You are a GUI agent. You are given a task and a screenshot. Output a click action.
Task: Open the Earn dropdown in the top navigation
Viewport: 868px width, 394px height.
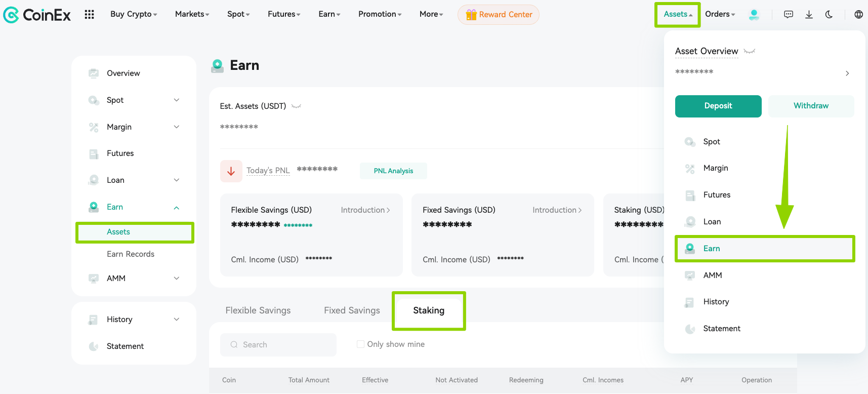tap(329, 14)
